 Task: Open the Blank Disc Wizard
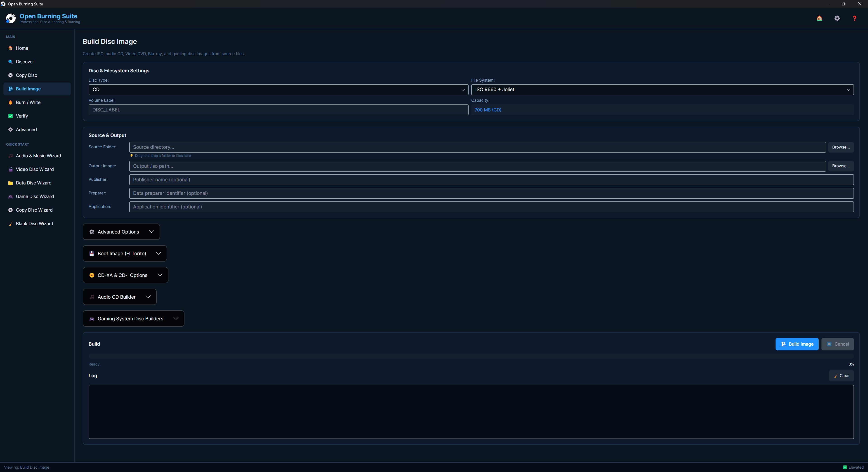click(x=37, y=224)
